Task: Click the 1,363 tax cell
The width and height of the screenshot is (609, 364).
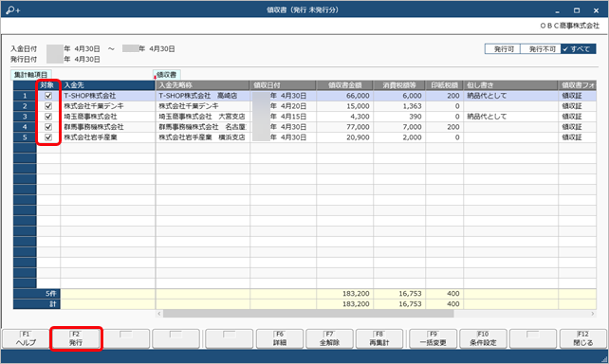Action: pyautogui.click(x=399, y=106)
